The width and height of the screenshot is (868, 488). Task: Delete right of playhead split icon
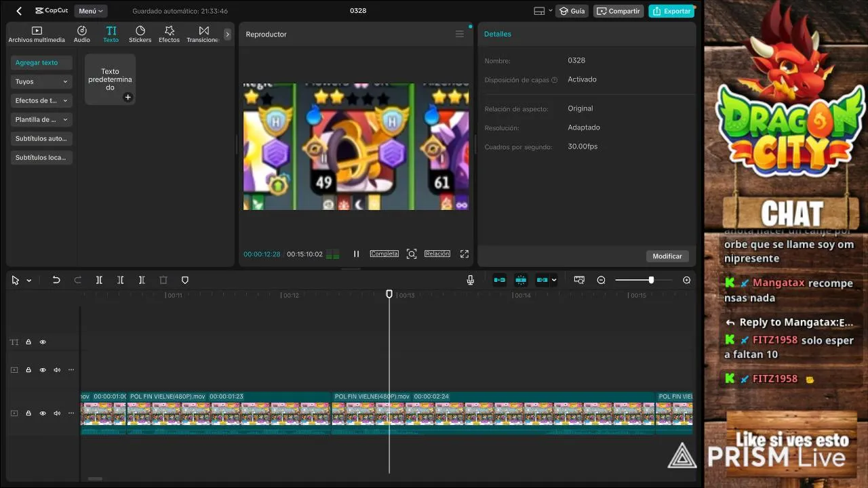pyautogui.click(x=142, y=280)
